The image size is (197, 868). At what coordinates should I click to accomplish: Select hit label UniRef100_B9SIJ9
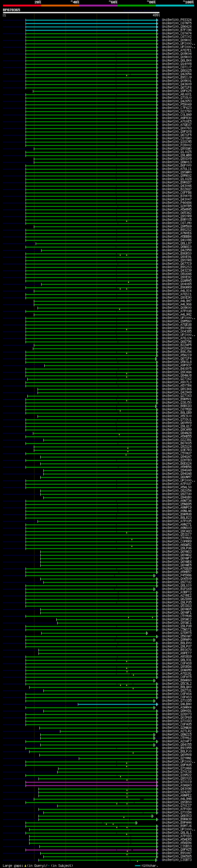tap(177, 78)
